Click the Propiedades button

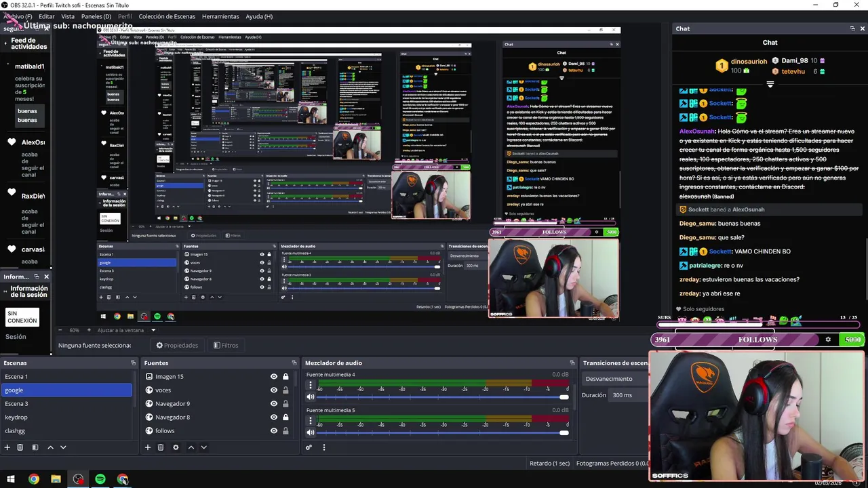[x=177, y=345]
